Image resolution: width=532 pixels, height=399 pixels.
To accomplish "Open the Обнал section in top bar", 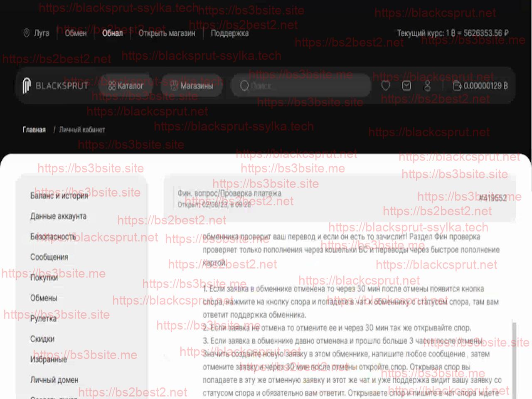I will pos(112,33).
